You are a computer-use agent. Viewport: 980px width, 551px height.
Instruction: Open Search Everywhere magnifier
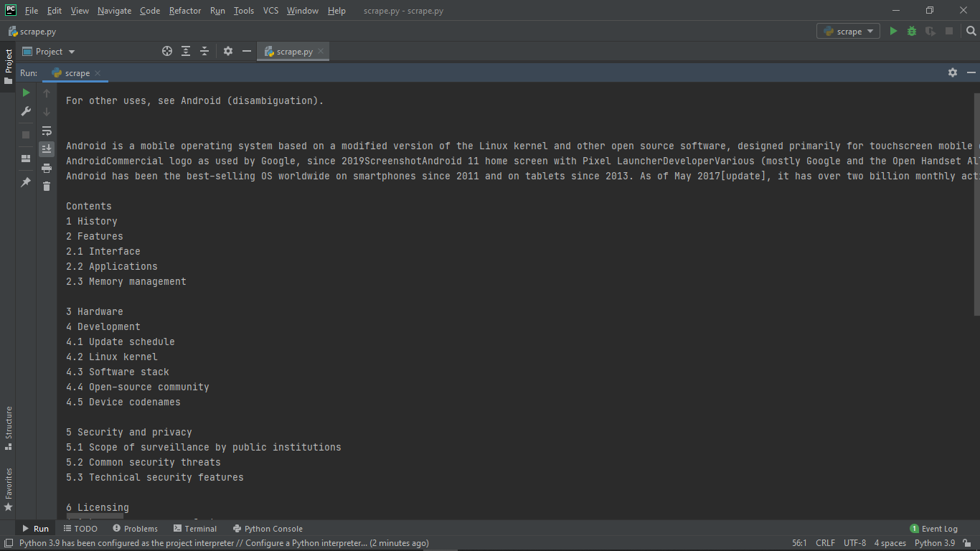point(971,31)
